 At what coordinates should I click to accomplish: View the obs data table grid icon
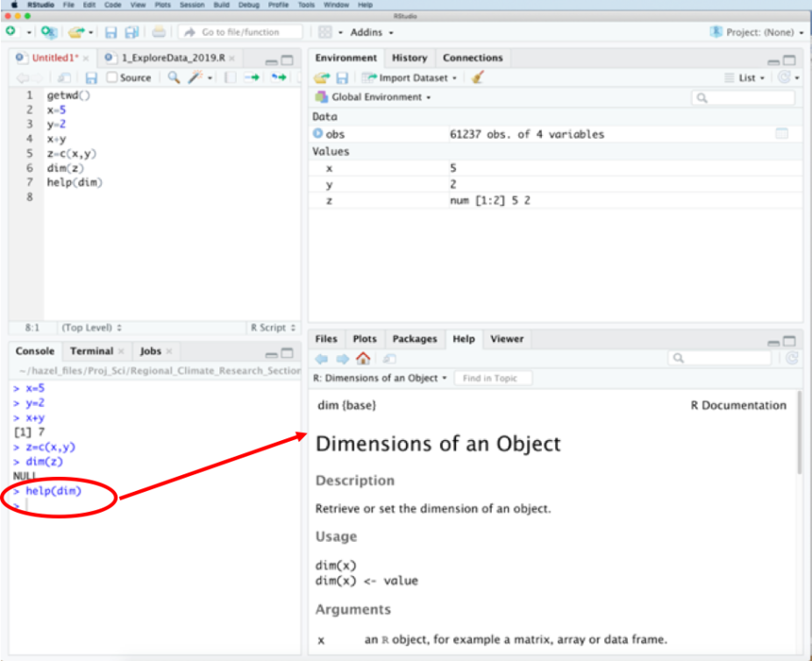[781, 133]
